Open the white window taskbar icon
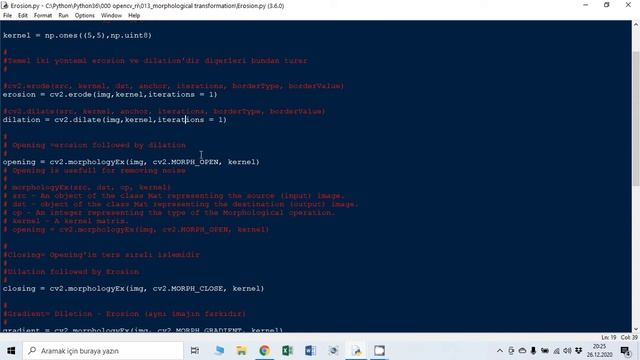This screenshot has width=640, height=360. pos(379,351)
